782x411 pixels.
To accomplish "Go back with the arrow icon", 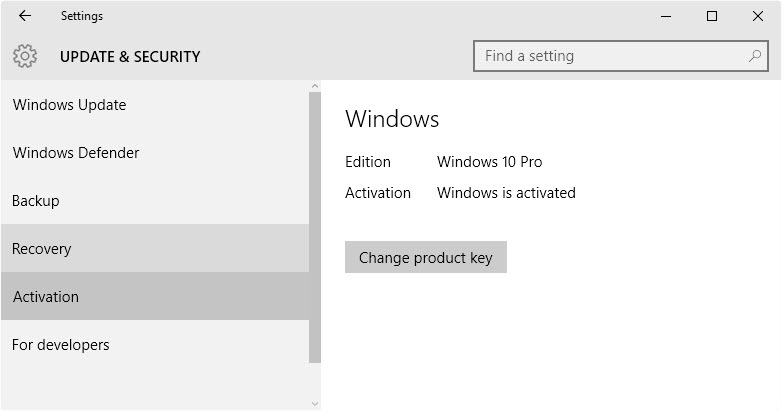I will tap(24, 16).
